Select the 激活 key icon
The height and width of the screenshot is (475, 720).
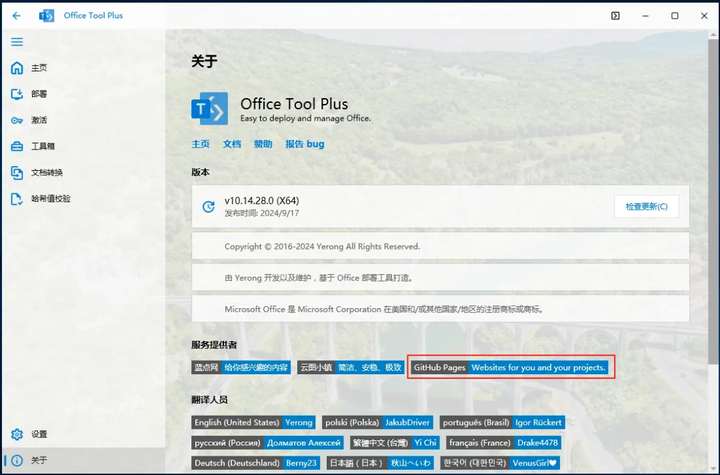pos(17,120)
